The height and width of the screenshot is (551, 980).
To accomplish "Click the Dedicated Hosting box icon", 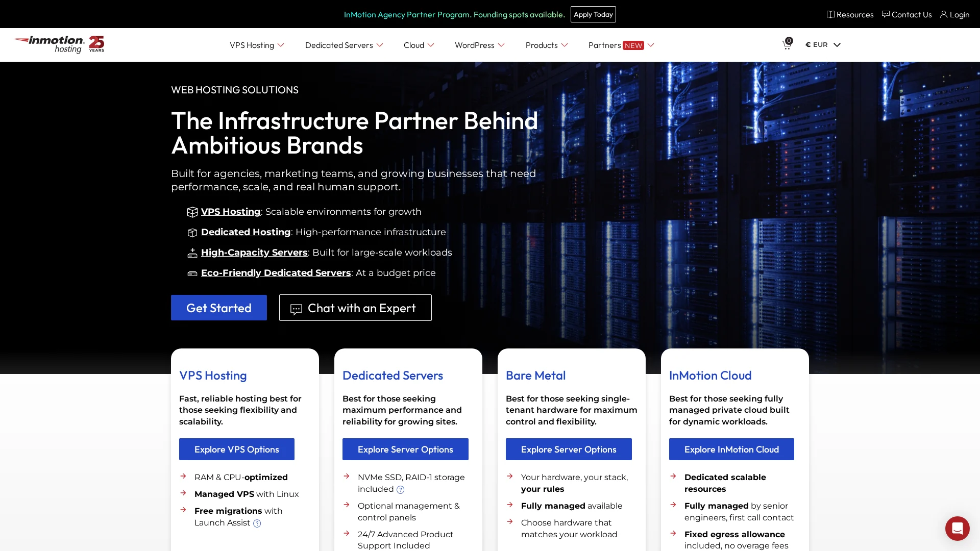I will click(x=192, y=233).
